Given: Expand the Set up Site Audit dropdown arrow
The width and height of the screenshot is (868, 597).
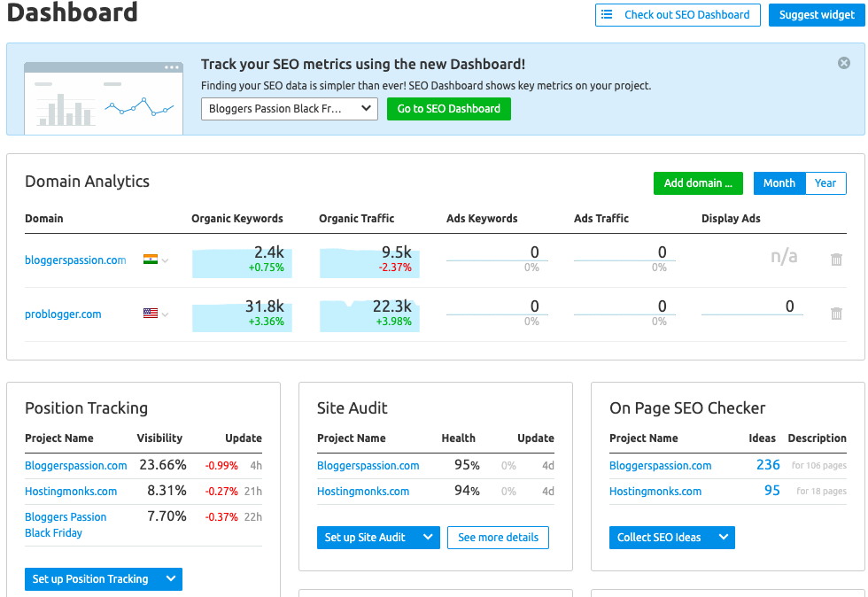Looking at the screenshot, I should tap(428, 538).
